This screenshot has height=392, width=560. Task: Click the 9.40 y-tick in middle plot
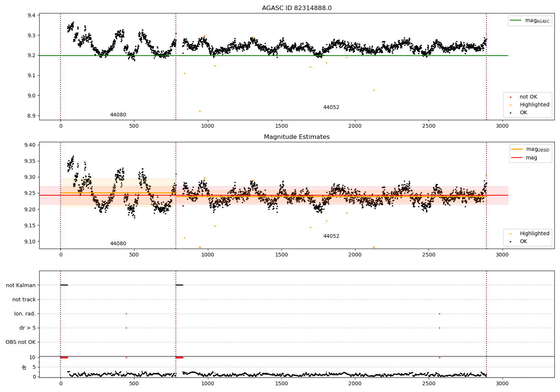click(x=30, y=145)
